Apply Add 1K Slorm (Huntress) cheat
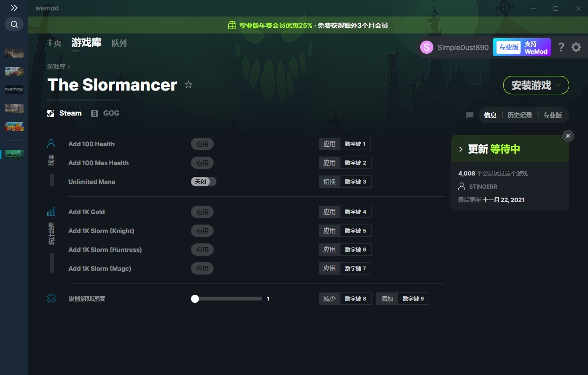Image resolution: width=588 pixels, height=375 pixels. [202, 250]
